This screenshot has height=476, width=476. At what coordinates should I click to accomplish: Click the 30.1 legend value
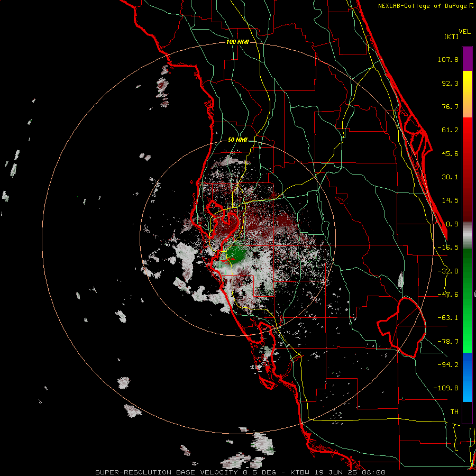pyautogui.click(x=450, y=177)
